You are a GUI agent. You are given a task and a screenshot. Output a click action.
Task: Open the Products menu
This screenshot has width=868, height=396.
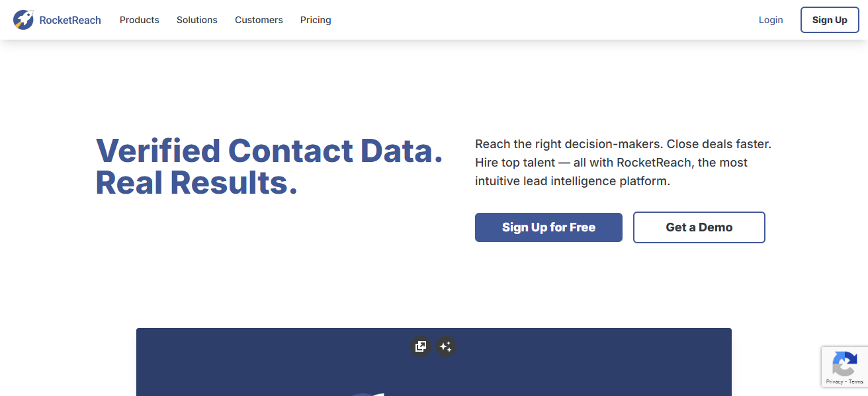coord(140,20)
